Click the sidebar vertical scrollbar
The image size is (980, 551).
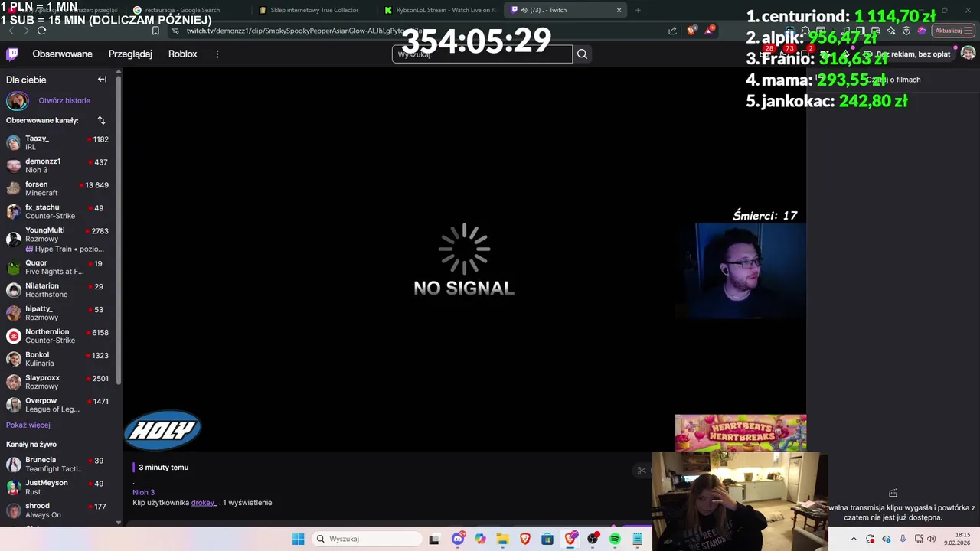(119, 230)
